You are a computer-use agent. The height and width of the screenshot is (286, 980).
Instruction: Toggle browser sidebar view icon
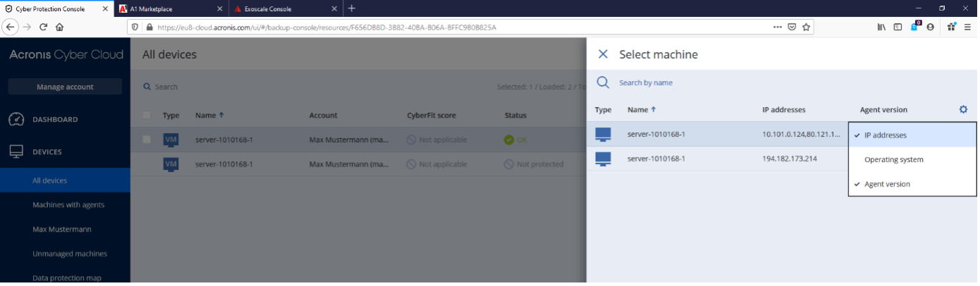point(898,27)
